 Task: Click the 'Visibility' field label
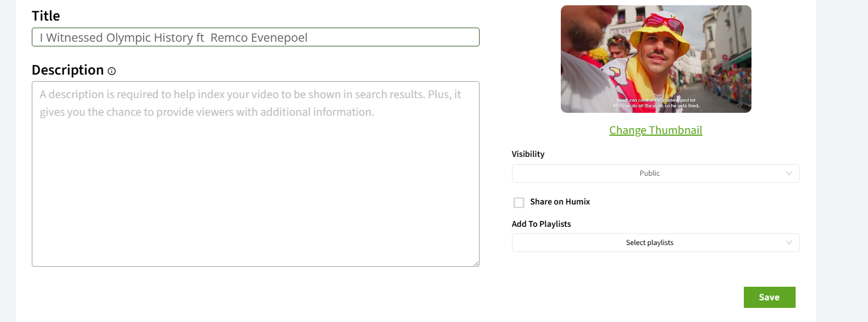528,154
